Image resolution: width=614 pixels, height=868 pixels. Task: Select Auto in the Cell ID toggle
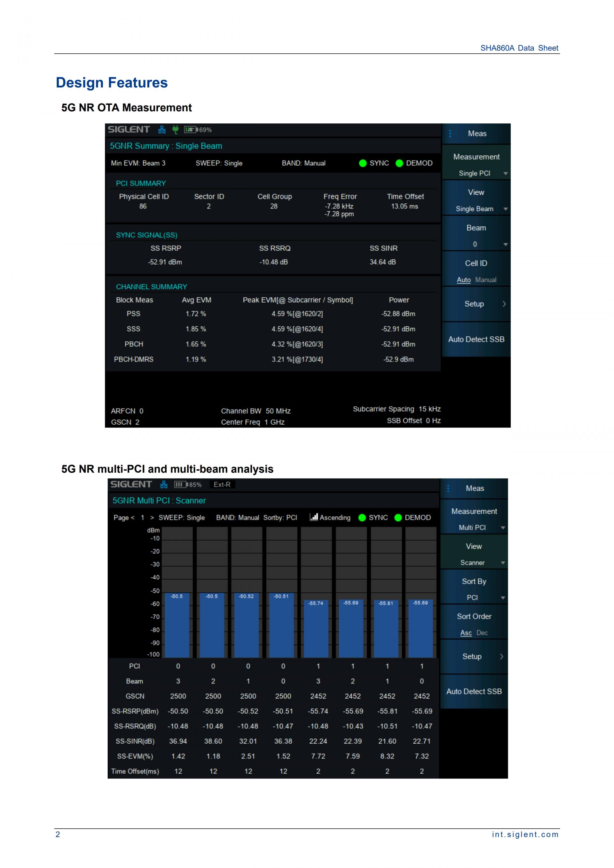pos(463,280)
